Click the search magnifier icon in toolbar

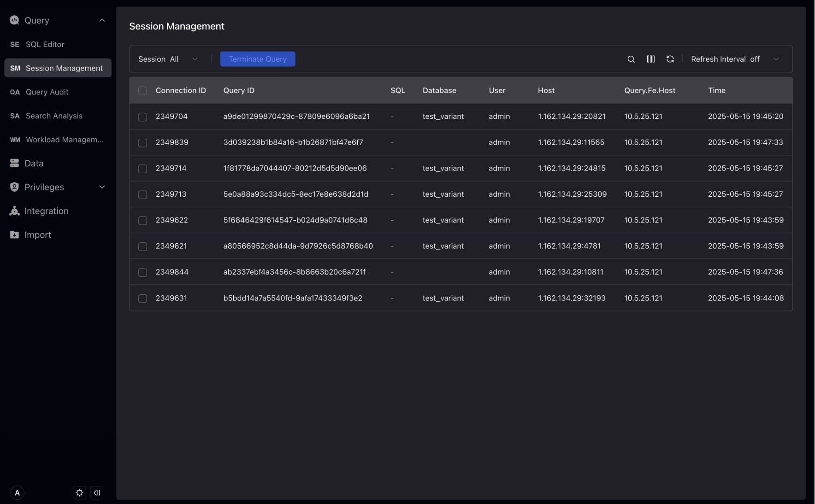[631, 59]
